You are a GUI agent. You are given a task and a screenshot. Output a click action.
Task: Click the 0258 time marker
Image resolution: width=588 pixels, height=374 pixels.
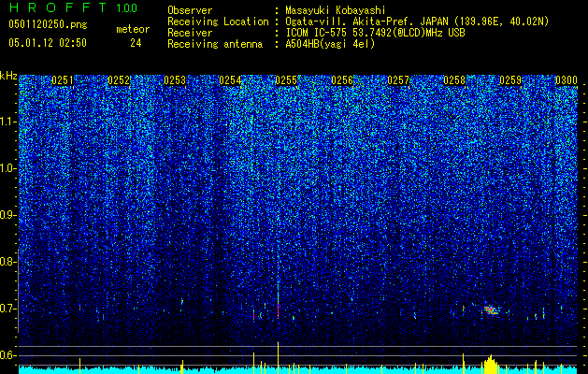[454, 80]
